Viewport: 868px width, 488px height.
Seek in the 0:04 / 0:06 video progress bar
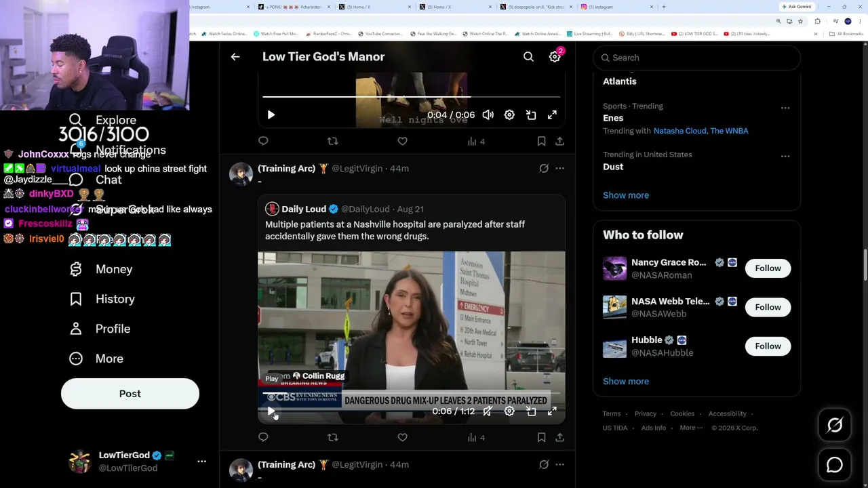pos(412,97)
